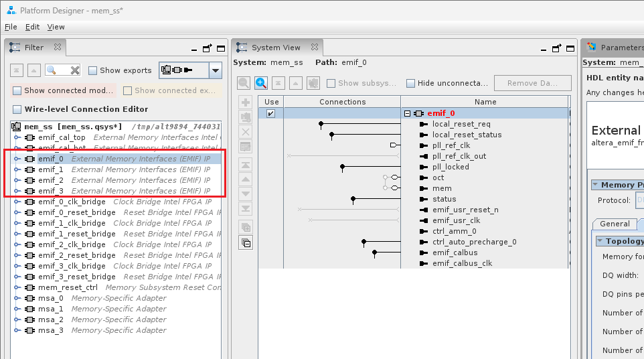The height and width of the screenshot is (359, 644).
Task: Enable the Show exports checkbox
Action: [93, 70]
